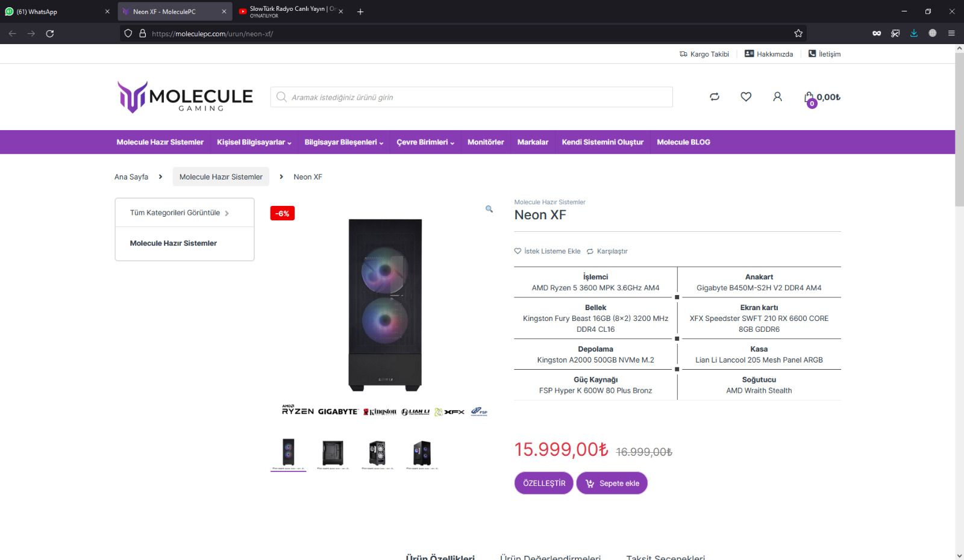Screen dimensions: 964x560
Task: Click the ÖZELLEŞTİR button
Action: (x=544, y=483)
